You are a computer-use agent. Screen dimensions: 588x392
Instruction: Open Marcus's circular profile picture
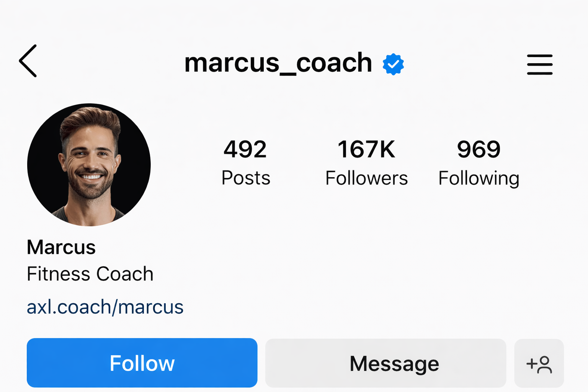(x=89, y=165)
